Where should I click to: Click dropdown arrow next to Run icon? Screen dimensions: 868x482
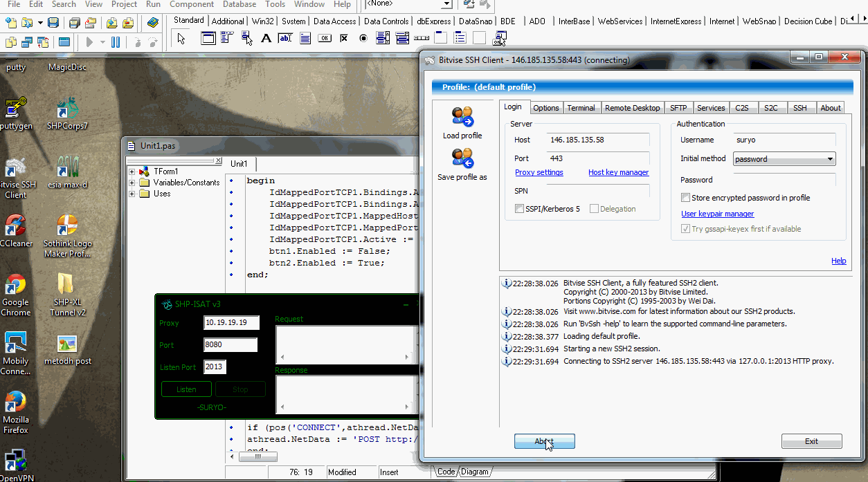[102, 42]
